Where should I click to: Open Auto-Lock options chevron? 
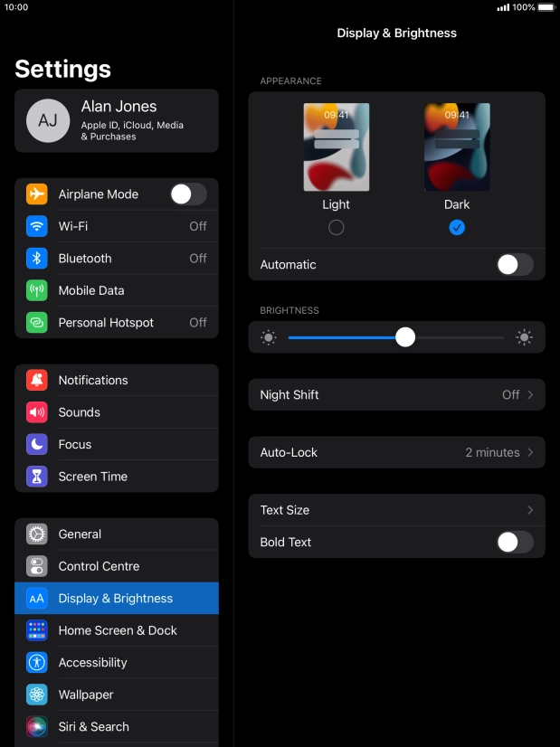[x=530, y=453]
